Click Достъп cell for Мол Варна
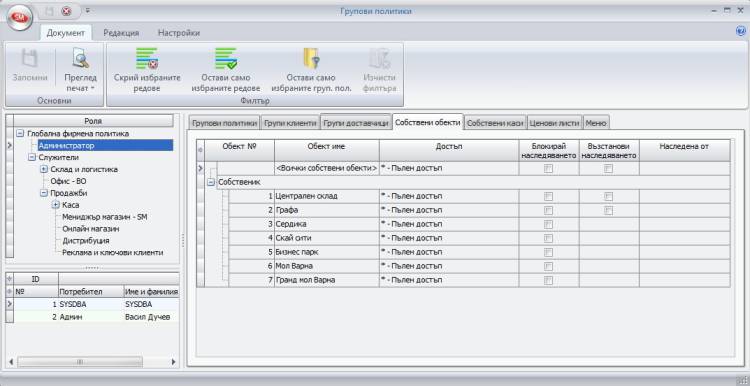This screenshot has height=386, width=750. [449, 266]
